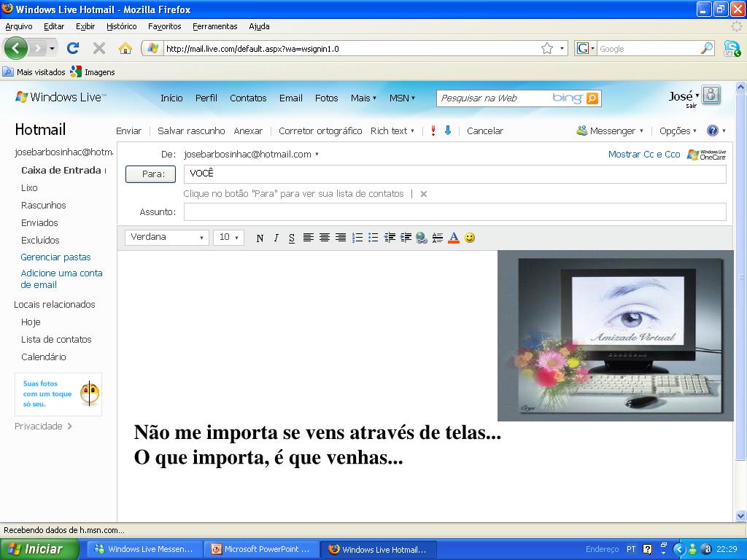Set high priority with red exclamation icon
The width and height of the screenshot is (747, 560).
433,131
